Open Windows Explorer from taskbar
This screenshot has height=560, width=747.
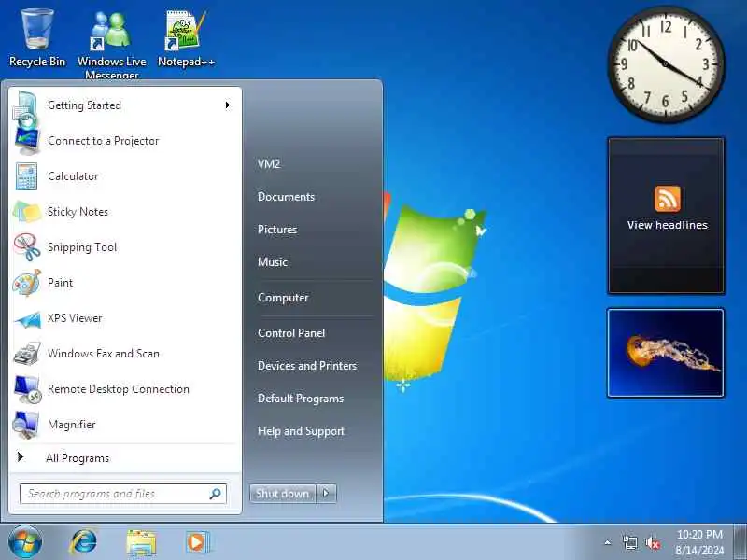141,543
